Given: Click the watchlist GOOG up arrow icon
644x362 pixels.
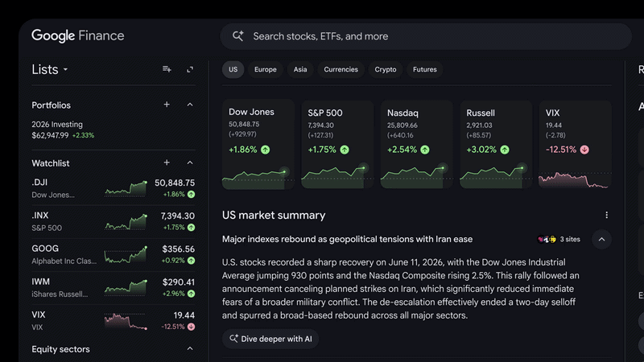Looking at the screenshot, I should (192, 261).
